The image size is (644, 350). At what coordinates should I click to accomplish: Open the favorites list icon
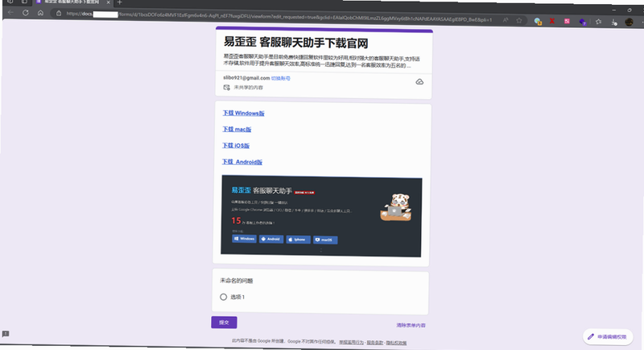(x=598, y=22)
